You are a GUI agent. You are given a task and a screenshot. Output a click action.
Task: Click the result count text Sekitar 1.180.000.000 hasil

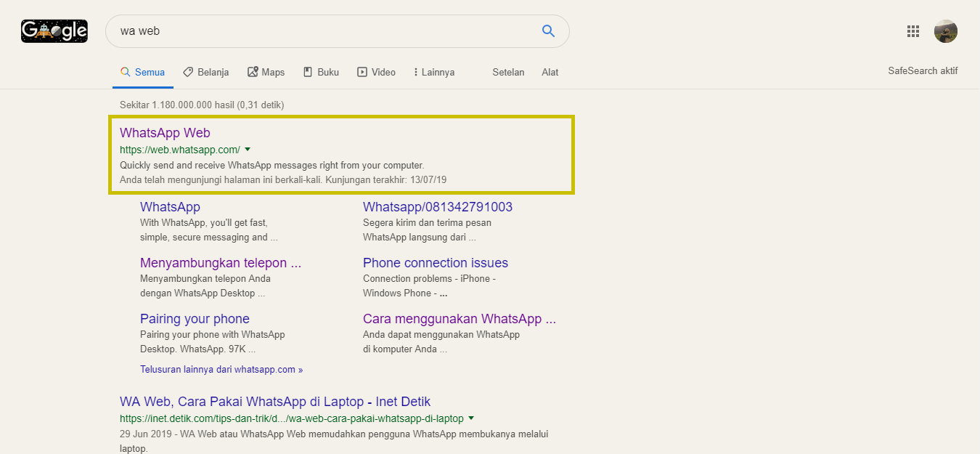[x=202, y=105]
